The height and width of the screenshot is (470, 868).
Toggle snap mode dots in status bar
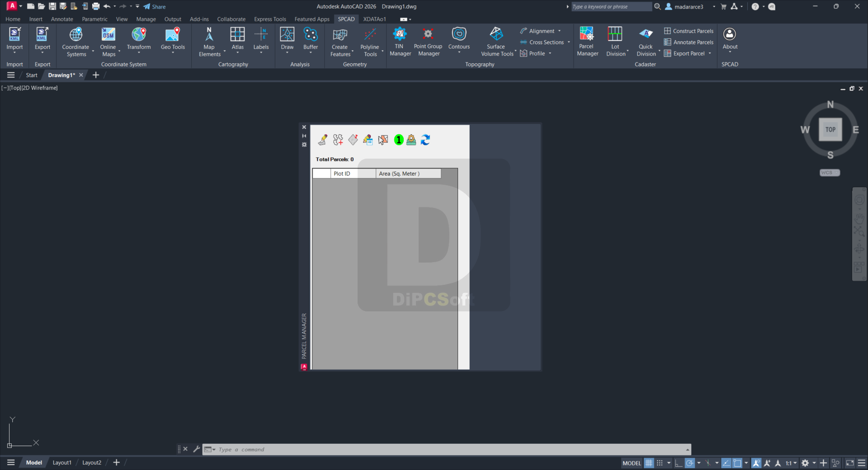point(660,463)
